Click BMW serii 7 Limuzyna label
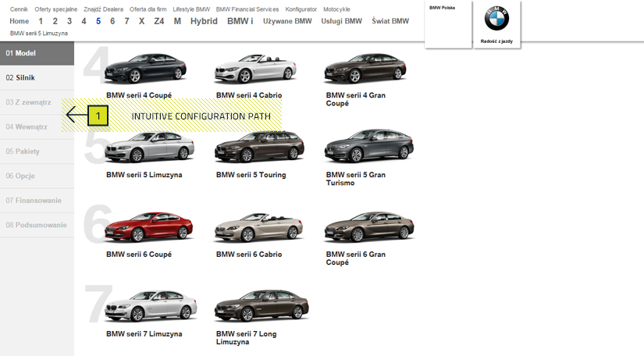The image size is (644, 356). click(x=144, y=334)
